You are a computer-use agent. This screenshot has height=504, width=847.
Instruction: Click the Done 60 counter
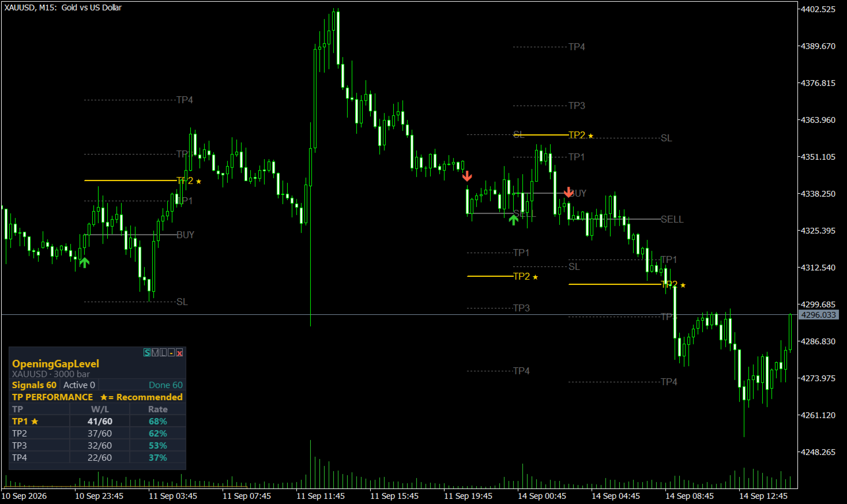point(165,385)
